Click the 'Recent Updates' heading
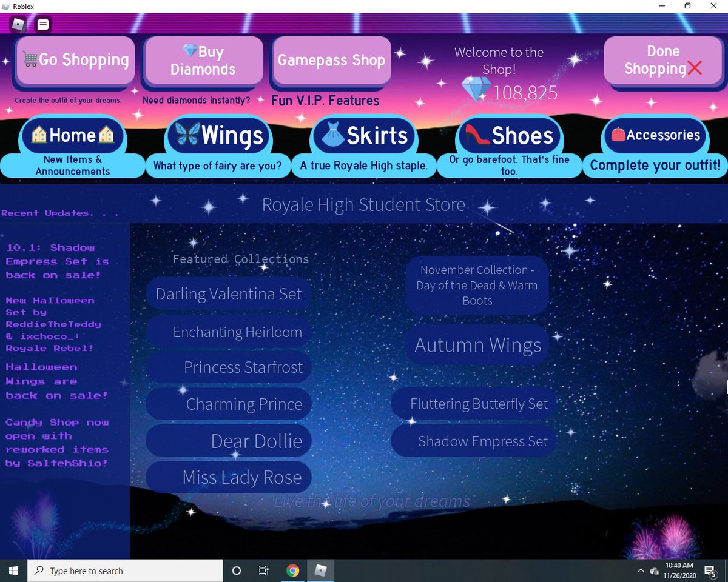The width and height of the screenshot is (728, 582). click(x=60, y=213)
